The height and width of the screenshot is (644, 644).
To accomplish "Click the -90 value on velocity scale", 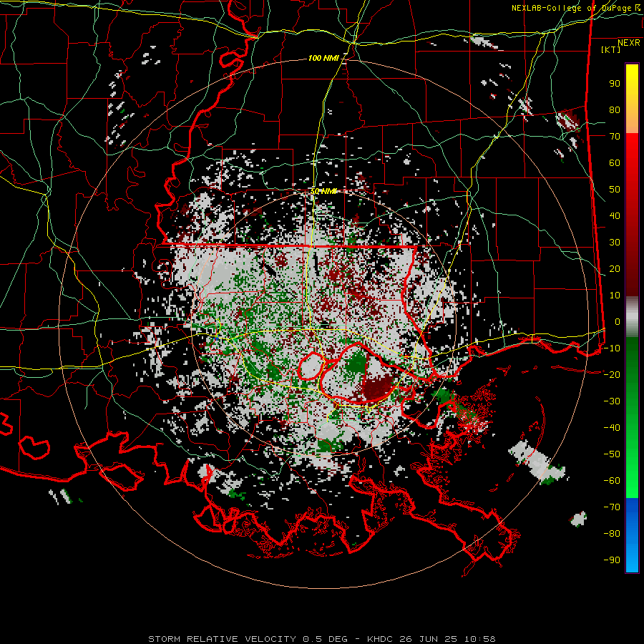I will coord(612,560).
